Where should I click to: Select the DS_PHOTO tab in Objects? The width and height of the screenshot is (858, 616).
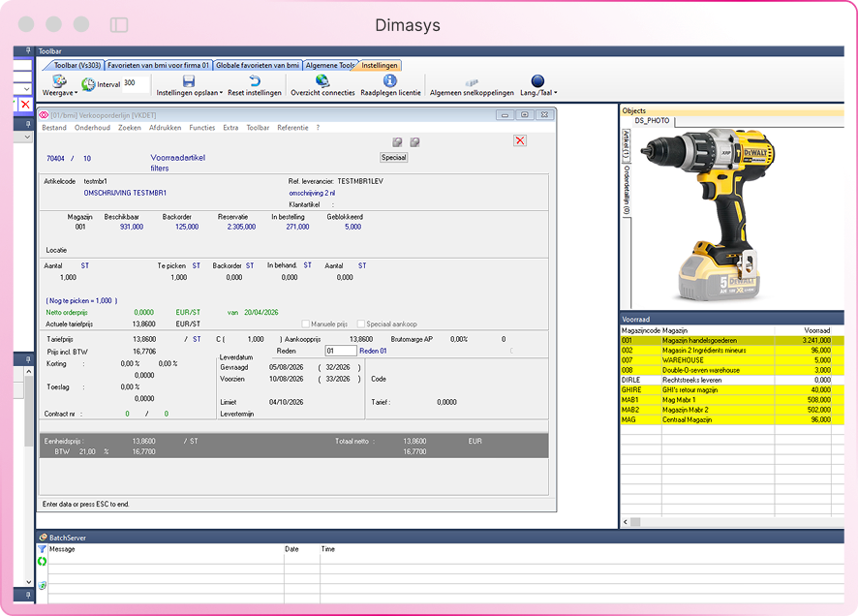652,121
